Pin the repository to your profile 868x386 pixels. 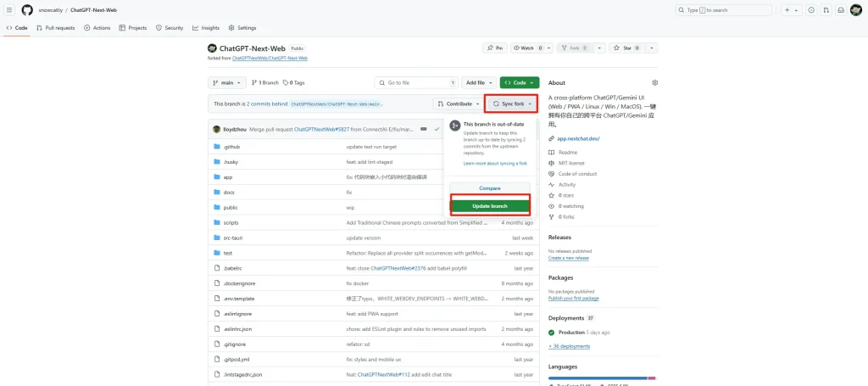496,48
